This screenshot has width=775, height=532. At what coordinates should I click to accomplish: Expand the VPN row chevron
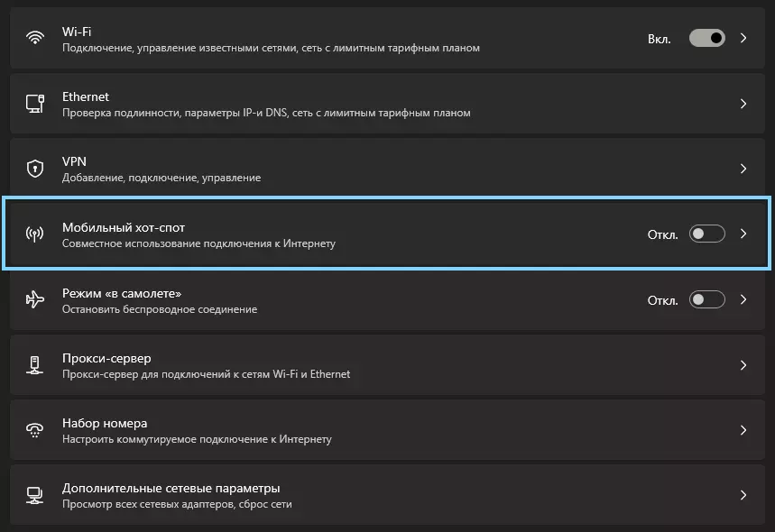click(x=743, y=169)
